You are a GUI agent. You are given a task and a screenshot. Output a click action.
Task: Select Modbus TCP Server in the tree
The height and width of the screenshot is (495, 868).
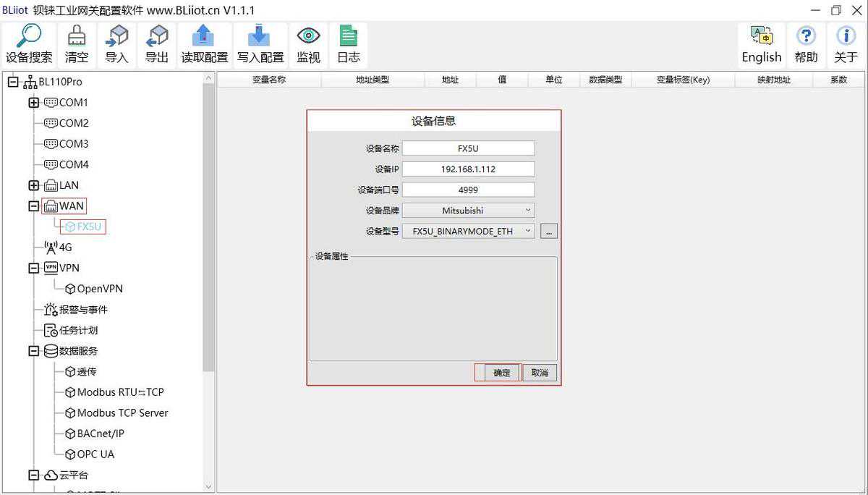pos(122,413)
